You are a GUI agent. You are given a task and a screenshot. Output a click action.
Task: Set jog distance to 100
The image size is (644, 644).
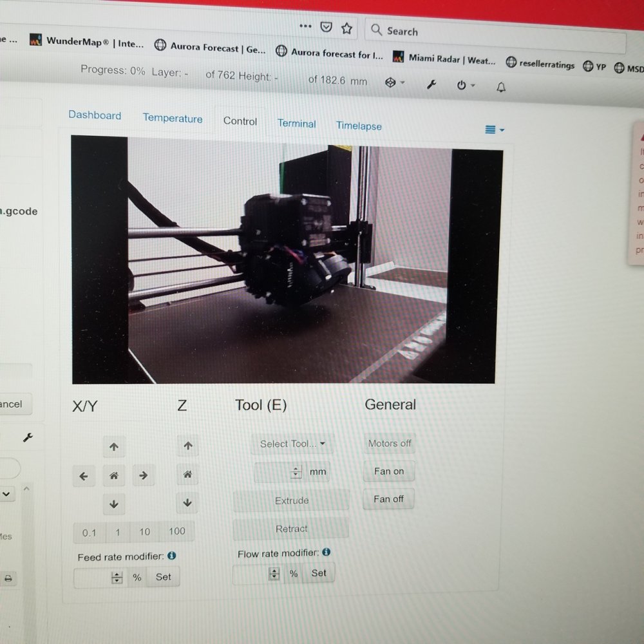click(x=176, y=531)
